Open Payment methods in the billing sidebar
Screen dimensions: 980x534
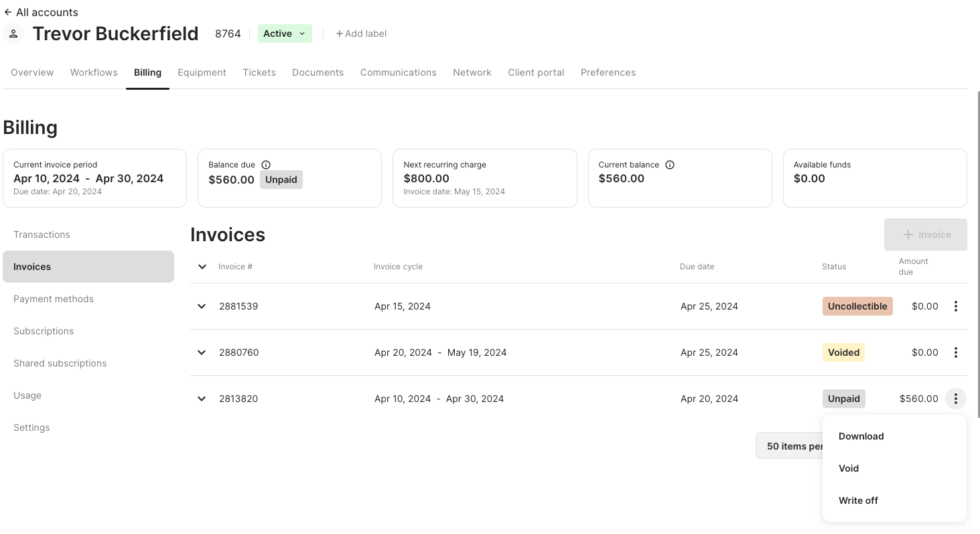pyautogui.click(x=54, y=299)
